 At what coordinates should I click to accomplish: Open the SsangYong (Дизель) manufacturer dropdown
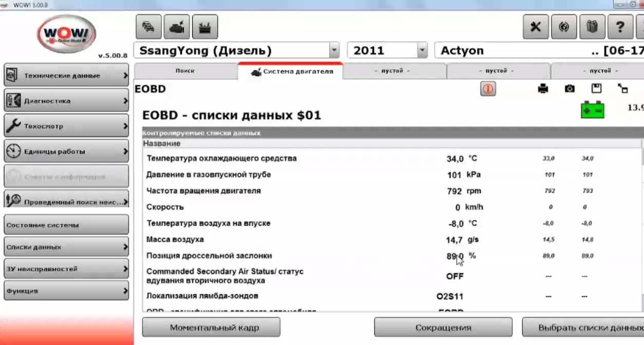[334, 50]
